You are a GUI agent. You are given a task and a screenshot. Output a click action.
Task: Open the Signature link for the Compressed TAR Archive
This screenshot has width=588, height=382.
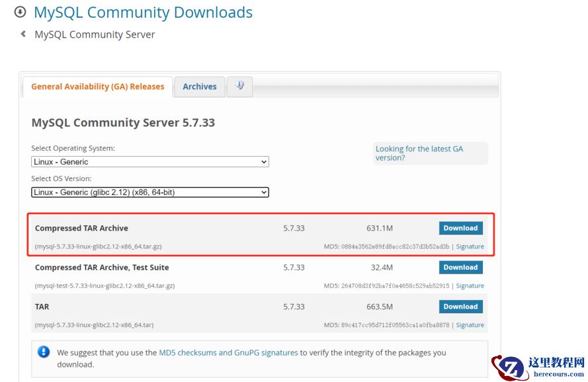click(470, 246)
